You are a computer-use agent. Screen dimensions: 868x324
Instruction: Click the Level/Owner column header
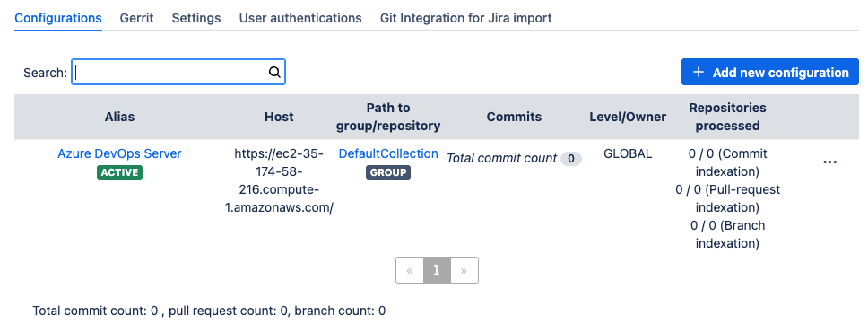coord(628,117)
